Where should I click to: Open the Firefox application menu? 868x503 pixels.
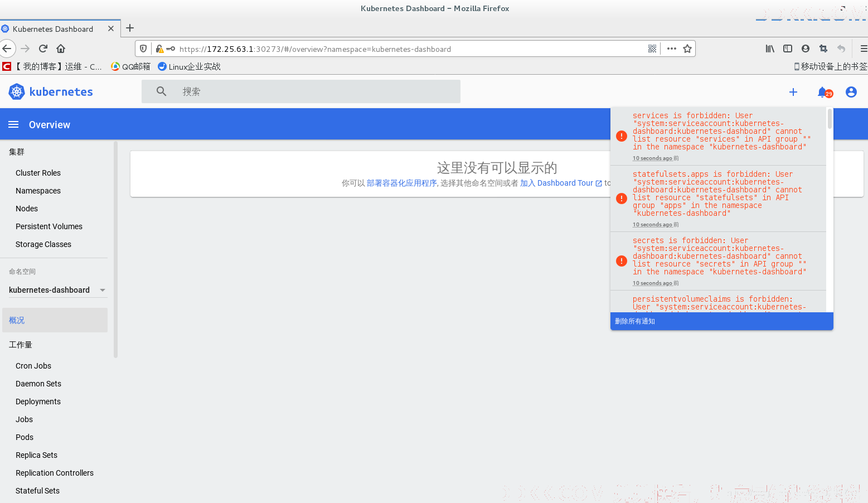tap(864, 49)
